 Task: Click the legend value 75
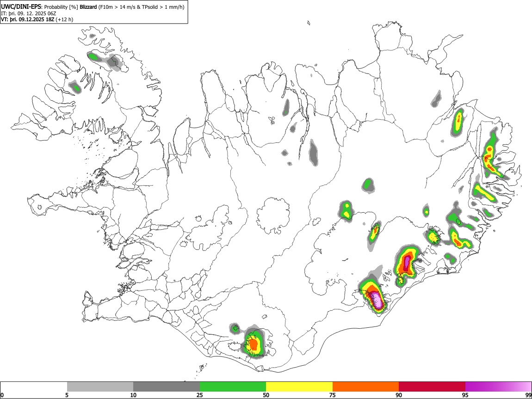333,395
